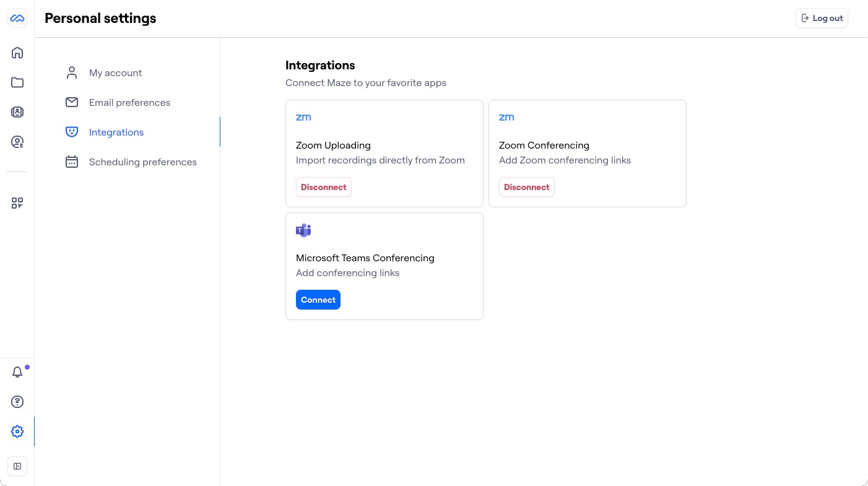Viewport: 868px width, 486px height.
Task: Disconnect the Zoom Conferencing integration
Action: tap(527, 187)
